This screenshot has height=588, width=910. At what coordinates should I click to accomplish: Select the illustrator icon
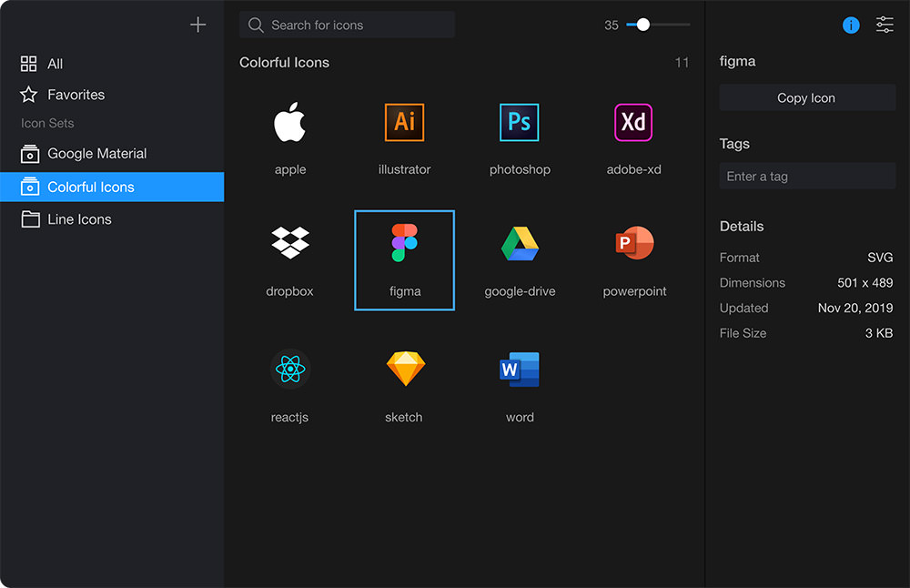pos(405,123)
